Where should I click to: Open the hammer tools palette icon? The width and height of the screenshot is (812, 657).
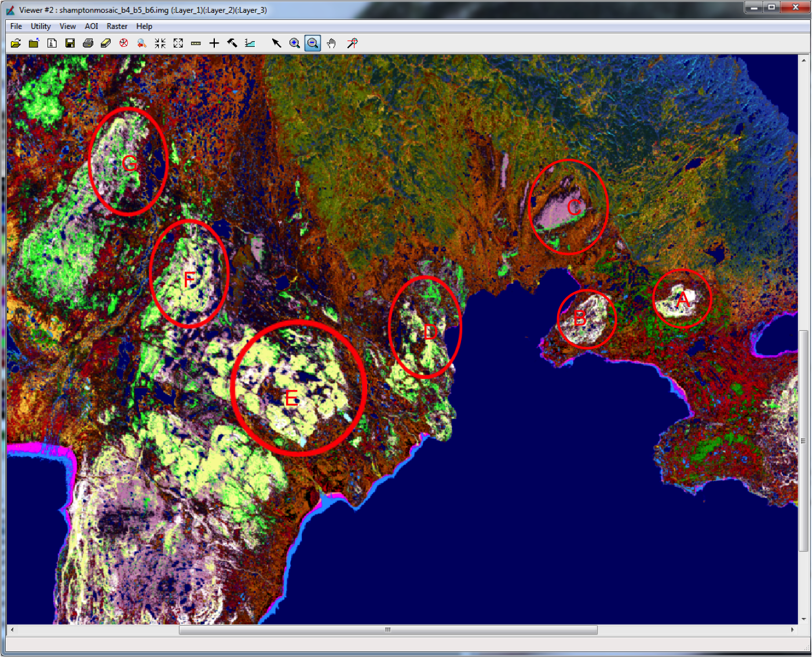click(232, 43)
